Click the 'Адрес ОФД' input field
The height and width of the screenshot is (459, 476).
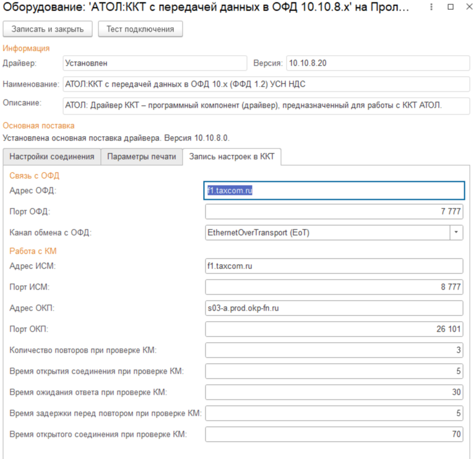pos(334,191)
